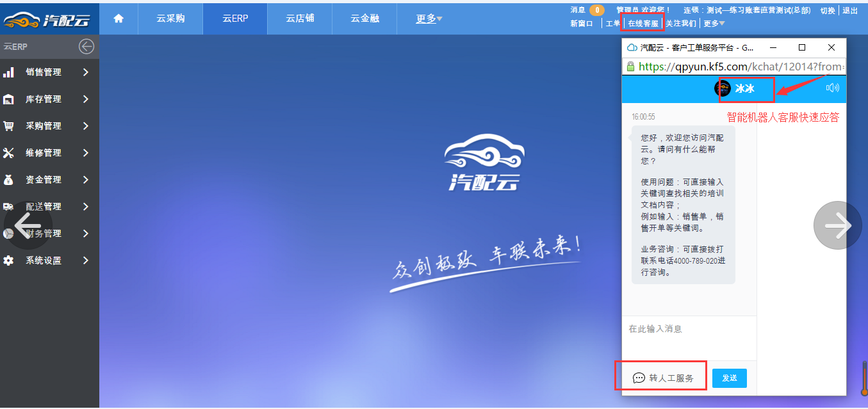Click the orange message count badge
Image resolution: width=868 pixels, height=409 pixels.
pos(596,10)
